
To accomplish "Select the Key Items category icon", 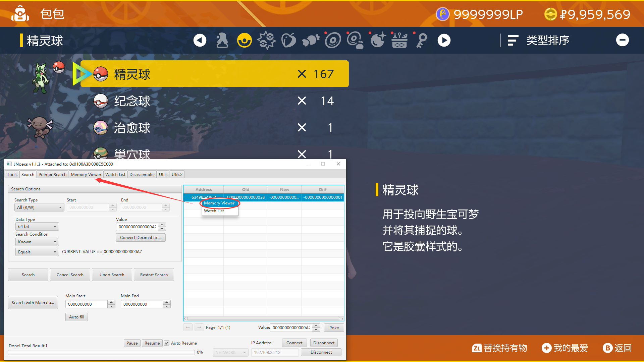I will (x=422, y=41).
